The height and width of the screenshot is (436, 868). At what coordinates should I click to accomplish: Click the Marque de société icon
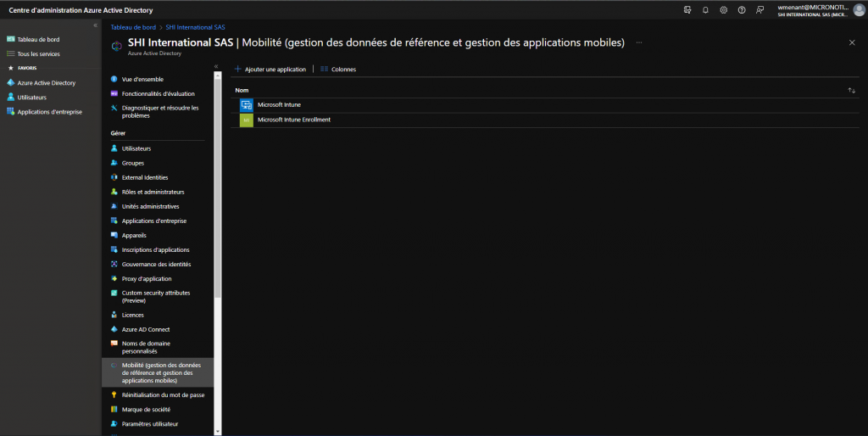tap(114, 410)
